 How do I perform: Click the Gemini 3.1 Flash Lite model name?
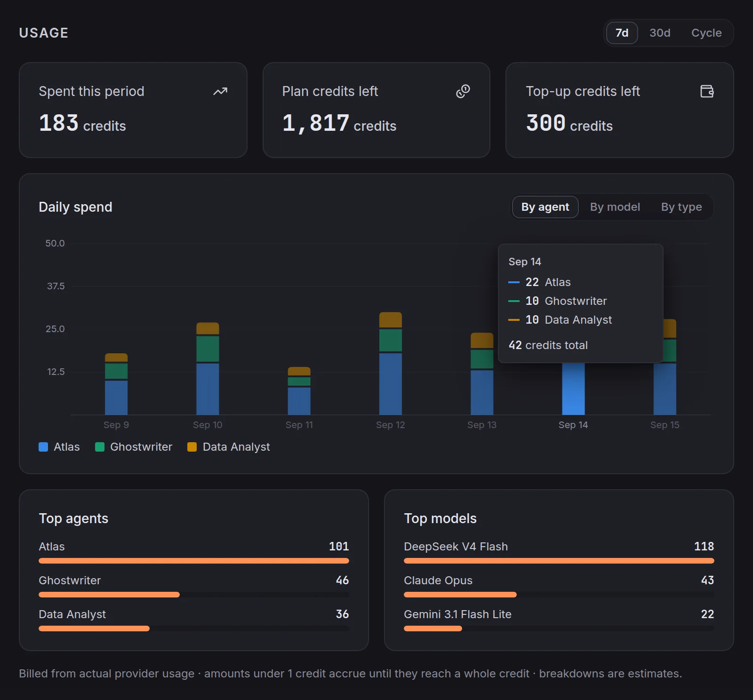point(457,614)
